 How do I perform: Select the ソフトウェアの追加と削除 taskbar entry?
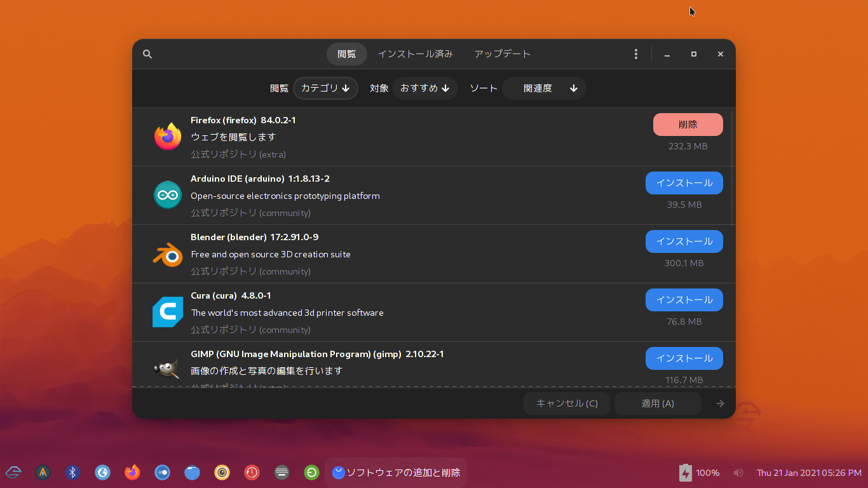[x=396, y=473]
